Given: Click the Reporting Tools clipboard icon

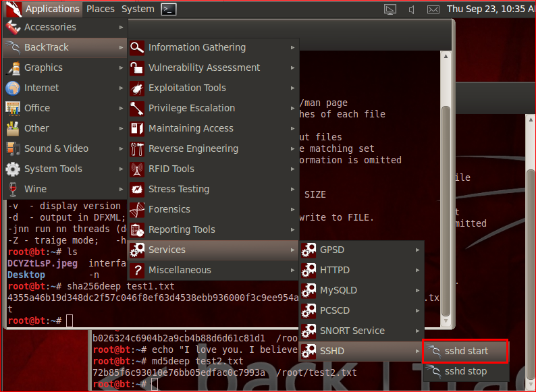Looking at the screenshot, I should click(x=137, y=229).
